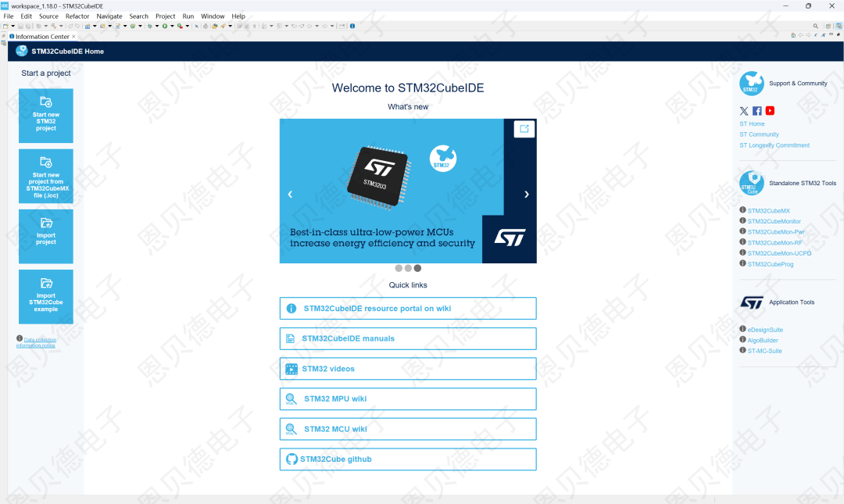The width and height of the screenshot is (844, 504).
Task: Close the Information Center tab
Action: [x=73, y=37]
